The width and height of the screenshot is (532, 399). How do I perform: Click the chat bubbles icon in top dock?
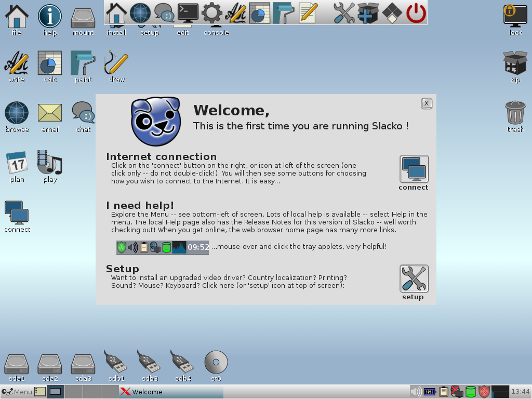tap(164, 13)
